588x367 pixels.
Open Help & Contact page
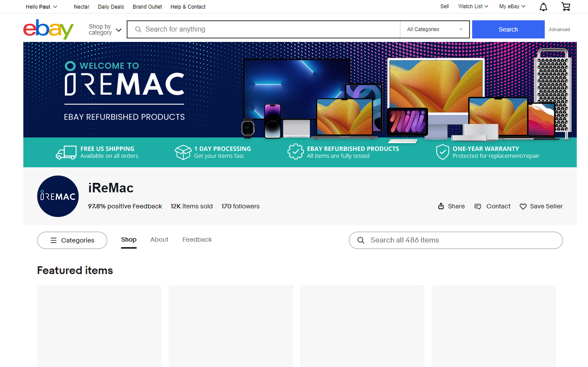tap(188, 6)
